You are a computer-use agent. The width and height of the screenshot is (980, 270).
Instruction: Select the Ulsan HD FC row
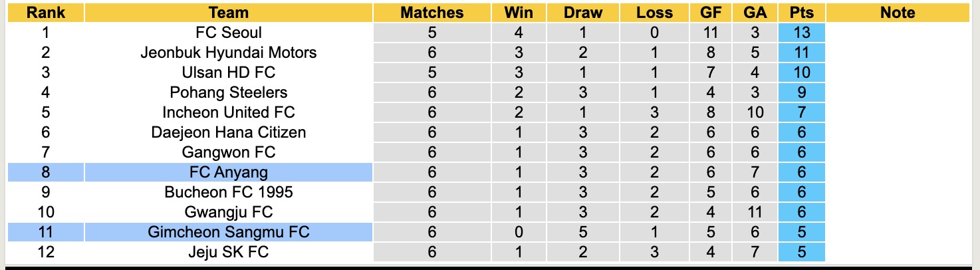(x=228, y=72)
